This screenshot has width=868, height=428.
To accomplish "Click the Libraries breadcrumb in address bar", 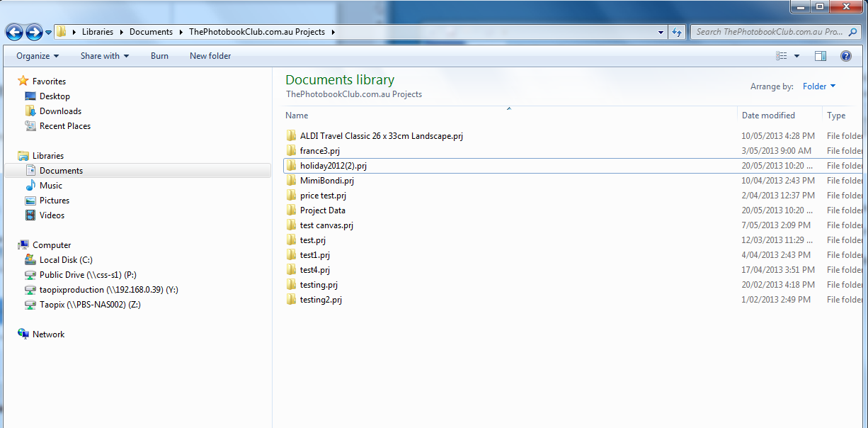I will tap(97, 32).
